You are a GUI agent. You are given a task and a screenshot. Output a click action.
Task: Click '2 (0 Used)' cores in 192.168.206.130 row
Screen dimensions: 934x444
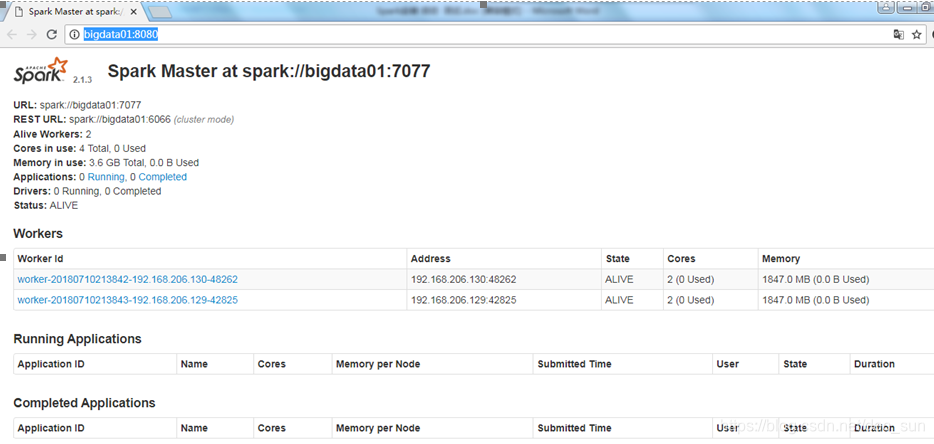(x=691, y=279)
